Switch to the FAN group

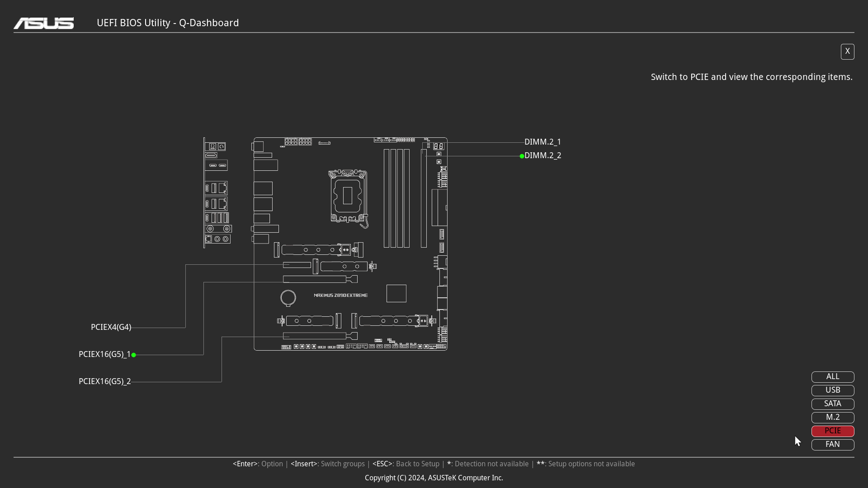pyautogui.click(x=833, y=445)
